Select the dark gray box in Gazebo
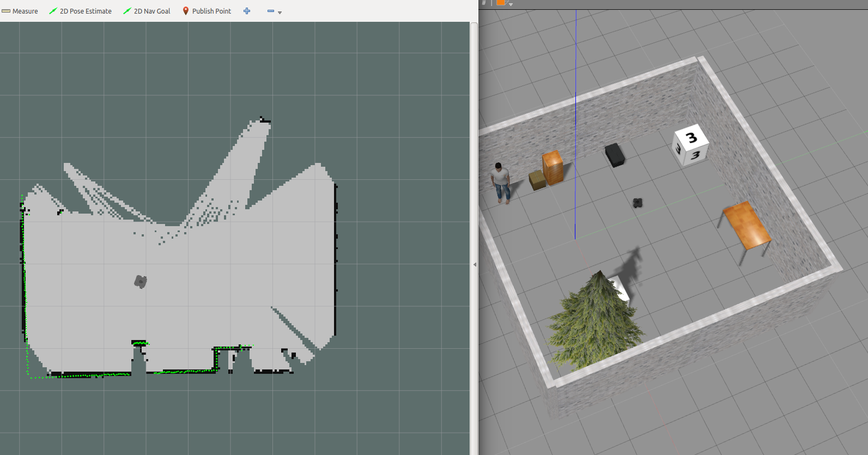 tap(615, 155)
